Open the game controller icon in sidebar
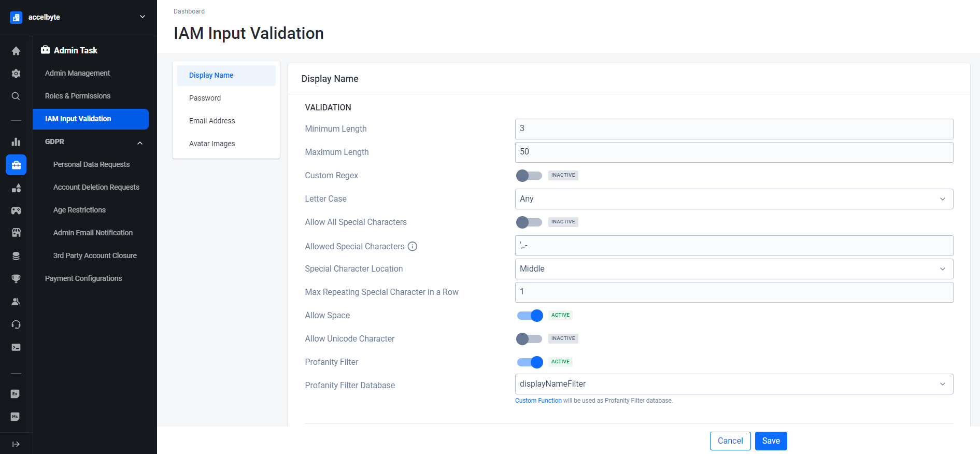 16,210
